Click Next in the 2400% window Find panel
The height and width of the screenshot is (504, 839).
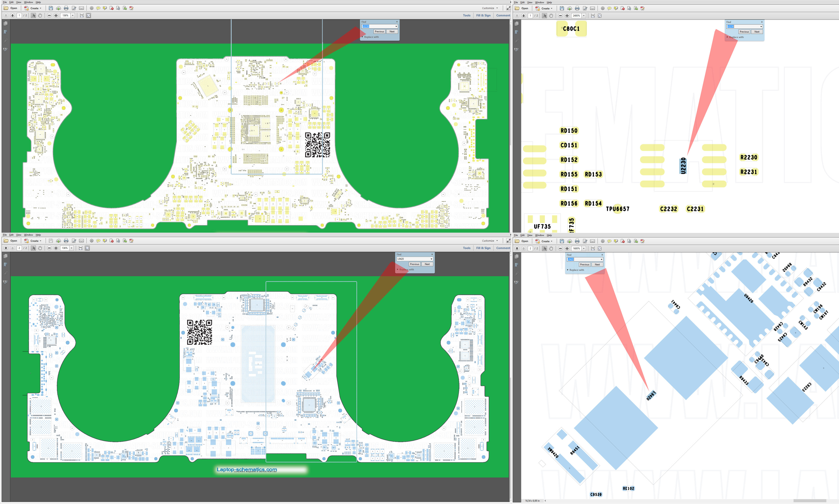757,32
